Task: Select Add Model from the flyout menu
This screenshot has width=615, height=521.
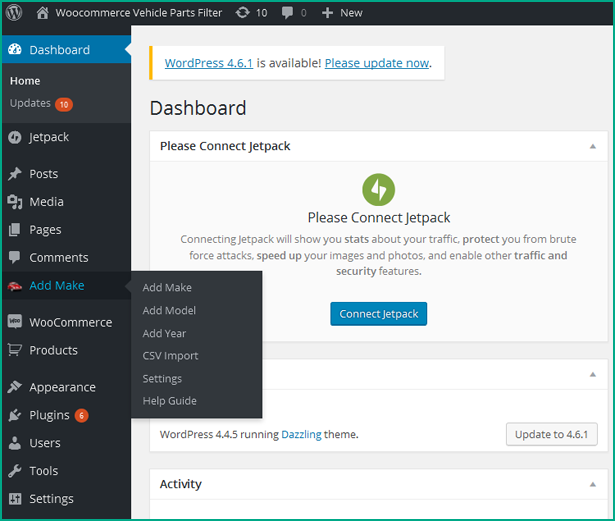Action: tap(169, 310)
